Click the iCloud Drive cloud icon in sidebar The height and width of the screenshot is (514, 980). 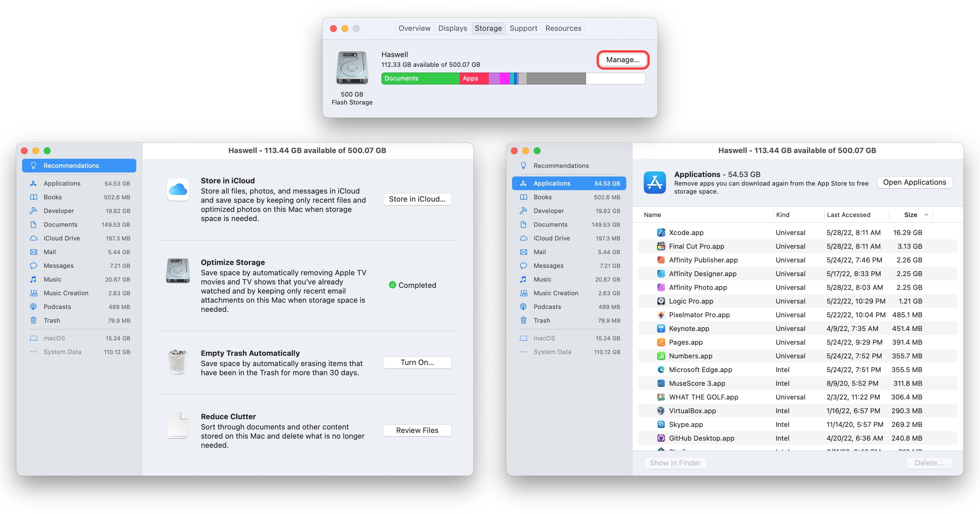coord(33,238)
